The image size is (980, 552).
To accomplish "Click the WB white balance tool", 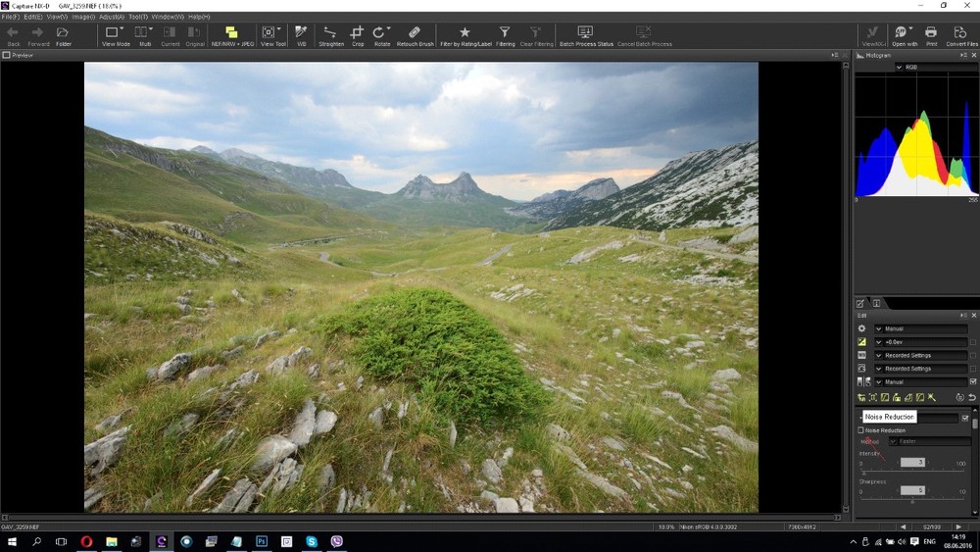I will point(301,35).
